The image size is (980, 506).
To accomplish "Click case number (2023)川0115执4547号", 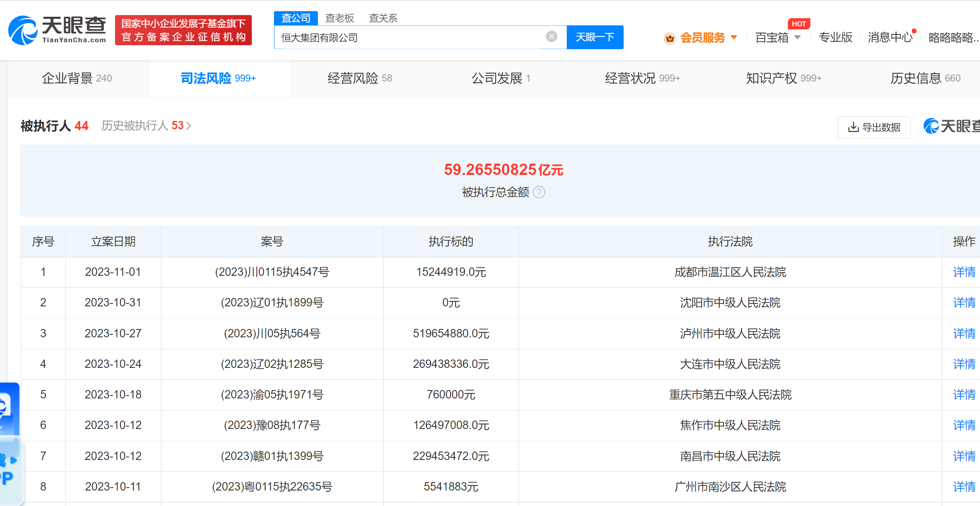I will click(272, 272).
